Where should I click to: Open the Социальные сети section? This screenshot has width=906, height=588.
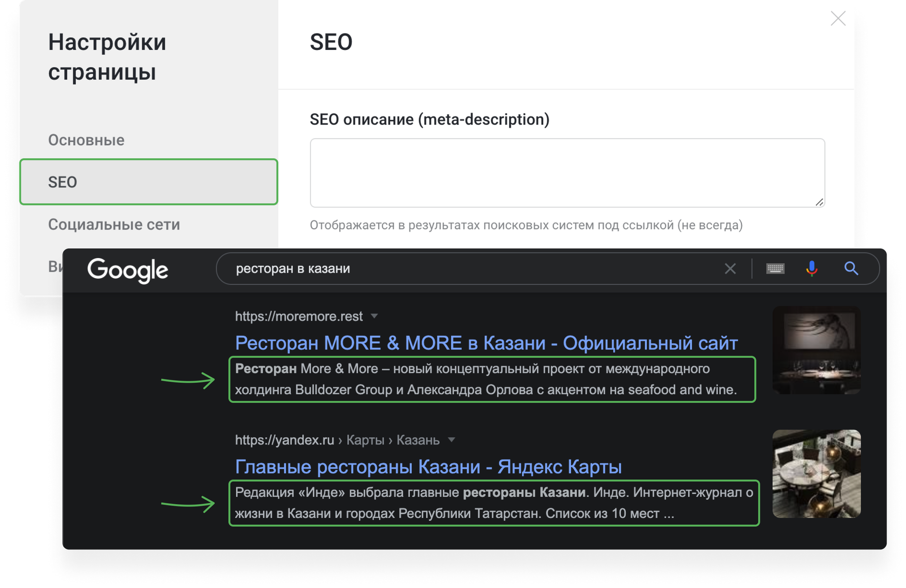(114, 224)
